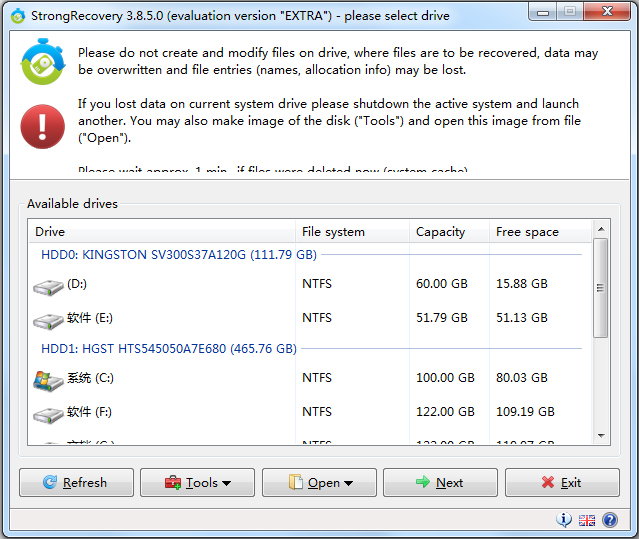
Task: Click the red exclamation warning icon
Action: pos(43,125)
